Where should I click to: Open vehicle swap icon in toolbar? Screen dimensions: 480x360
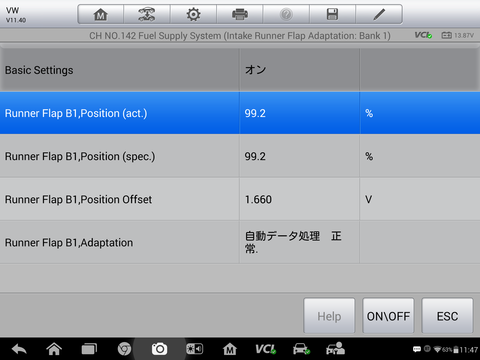coord(147,14)
